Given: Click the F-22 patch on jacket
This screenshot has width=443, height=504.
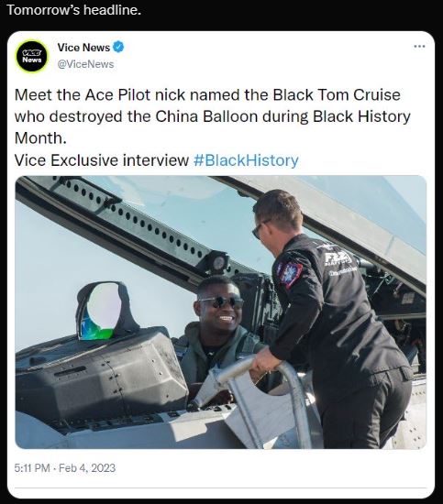Looking at the screenshot, I should point(337,258).
